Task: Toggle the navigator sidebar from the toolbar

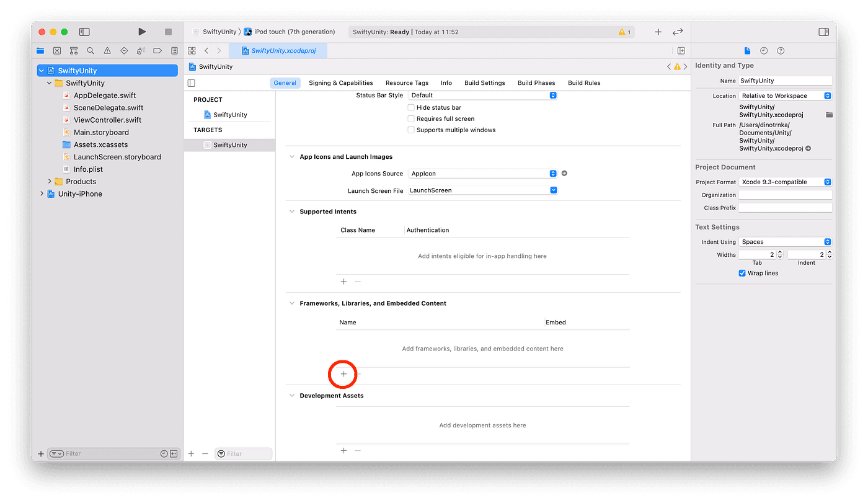Action: point(84,32)
